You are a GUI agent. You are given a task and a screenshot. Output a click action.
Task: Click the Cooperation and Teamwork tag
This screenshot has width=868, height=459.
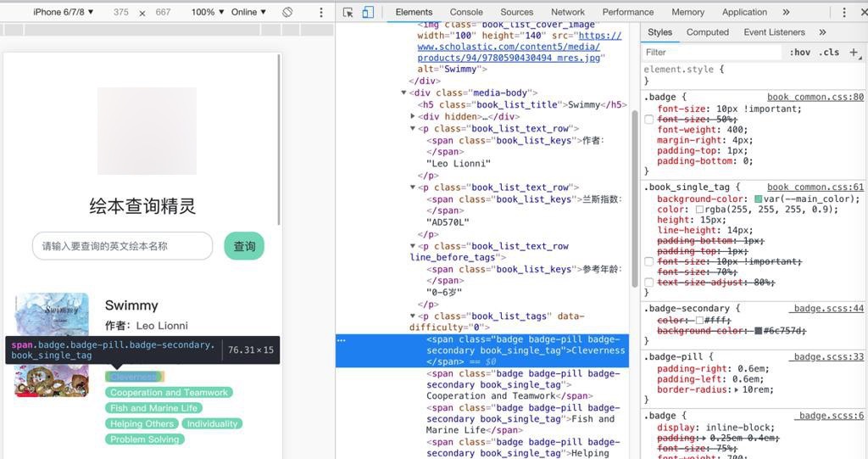[169, 393]
